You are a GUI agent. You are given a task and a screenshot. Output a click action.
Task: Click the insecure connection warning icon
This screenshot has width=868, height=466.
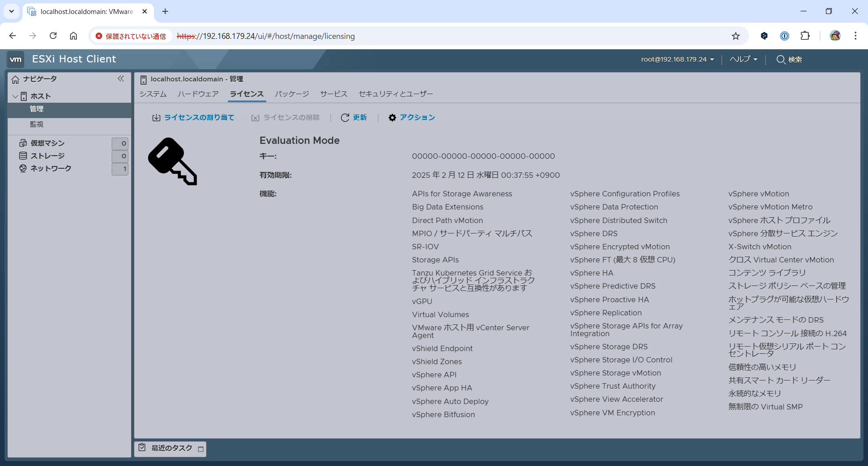[x=99, y=36]
